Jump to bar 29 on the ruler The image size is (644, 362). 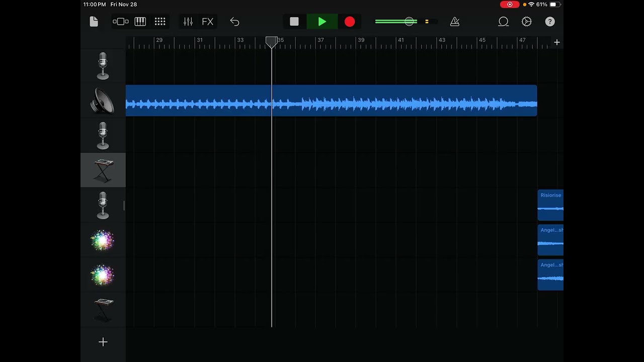(x=159, y=40)
